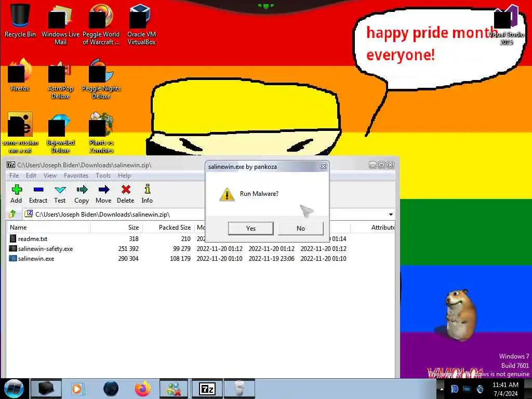Sort by the Size column header
Image resolution: width=532 pixels, height=399 pixels.
pos(116,228)
